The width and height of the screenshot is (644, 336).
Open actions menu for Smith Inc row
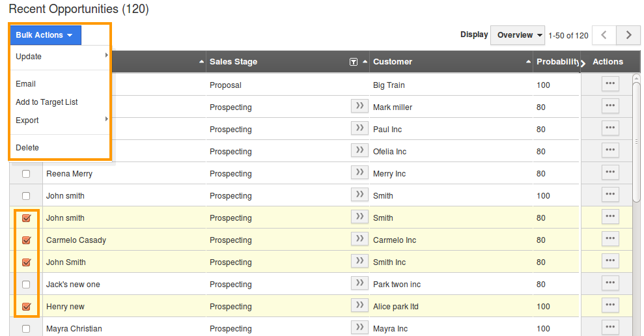[x=610, y=261]
